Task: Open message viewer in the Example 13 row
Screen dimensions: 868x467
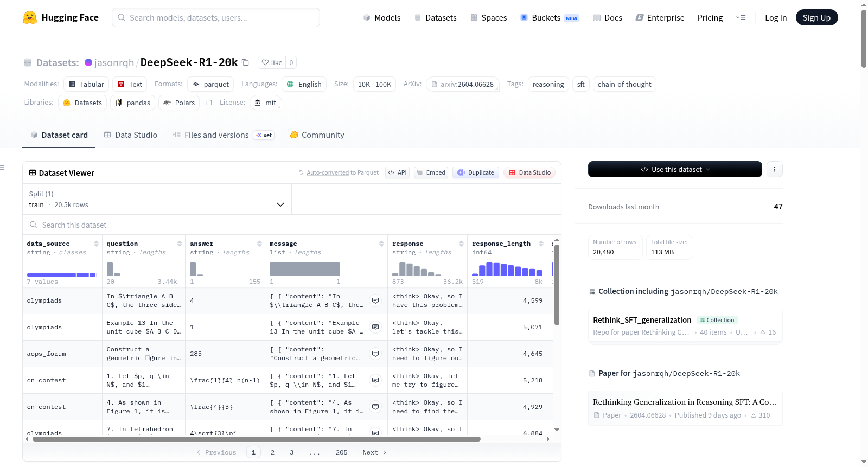Action: tap(375, 327)
